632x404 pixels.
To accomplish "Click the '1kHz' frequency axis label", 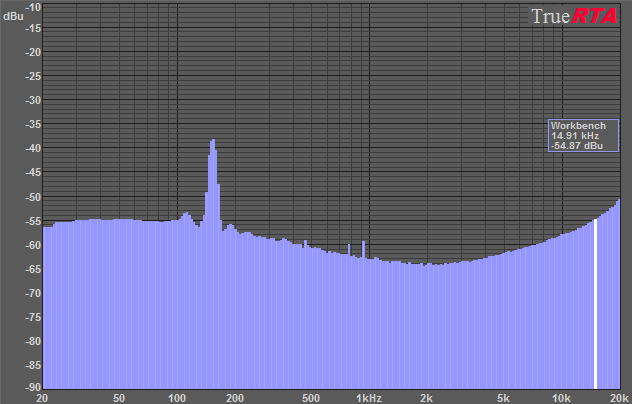I will coord(369,398).
